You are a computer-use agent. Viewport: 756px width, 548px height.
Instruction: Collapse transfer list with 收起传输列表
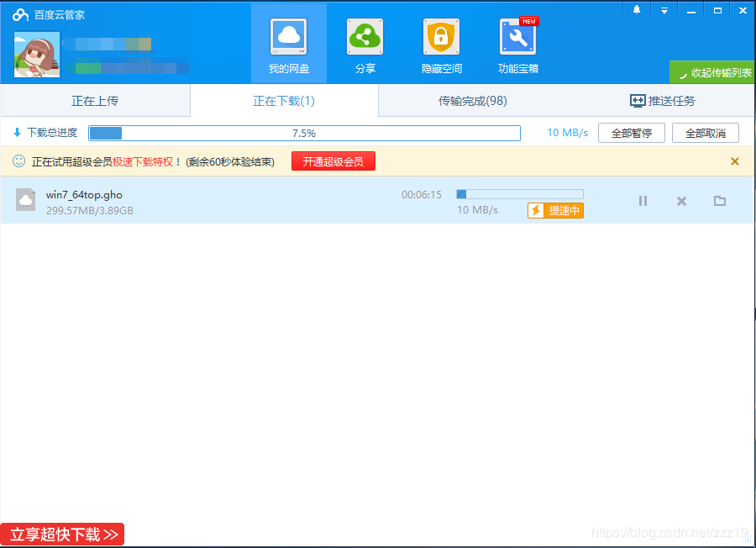(x=712, y=72)
